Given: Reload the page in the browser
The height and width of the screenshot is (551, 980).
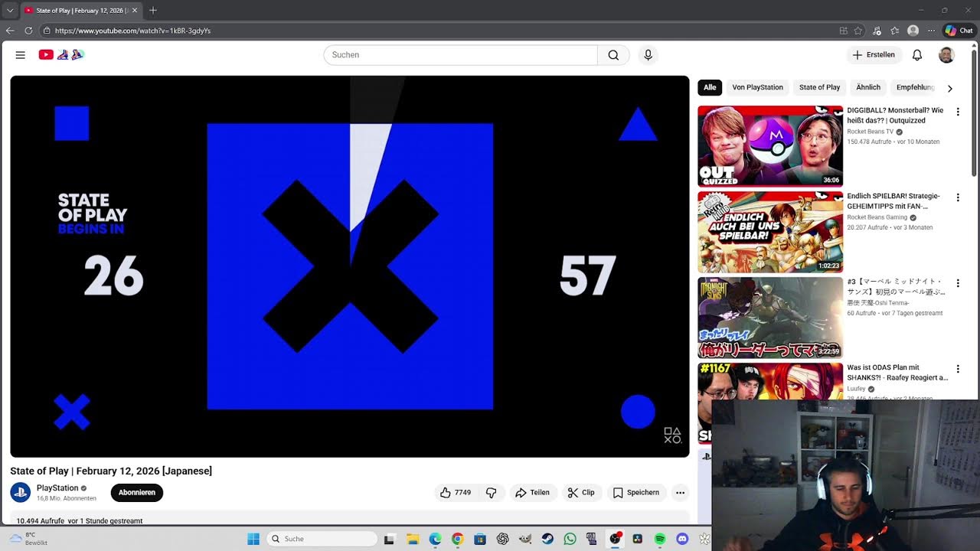Looking at the screenshot, I should [x=28, y=31].
